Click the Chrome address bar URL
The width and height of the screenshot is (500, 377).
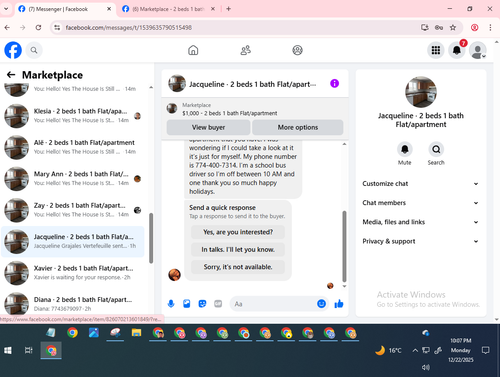(128, 27)
